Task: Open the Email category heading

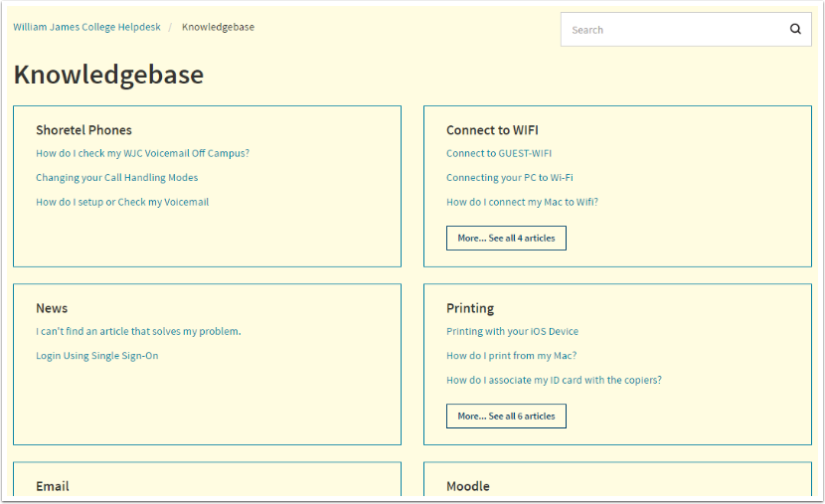Action: point(52,486)
